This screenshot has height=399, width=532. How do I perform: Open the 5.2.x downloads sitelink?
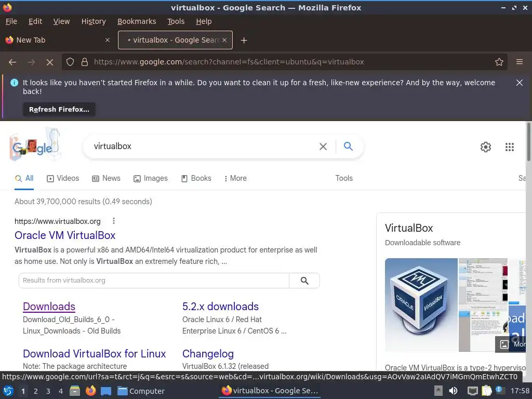(220, 307)
